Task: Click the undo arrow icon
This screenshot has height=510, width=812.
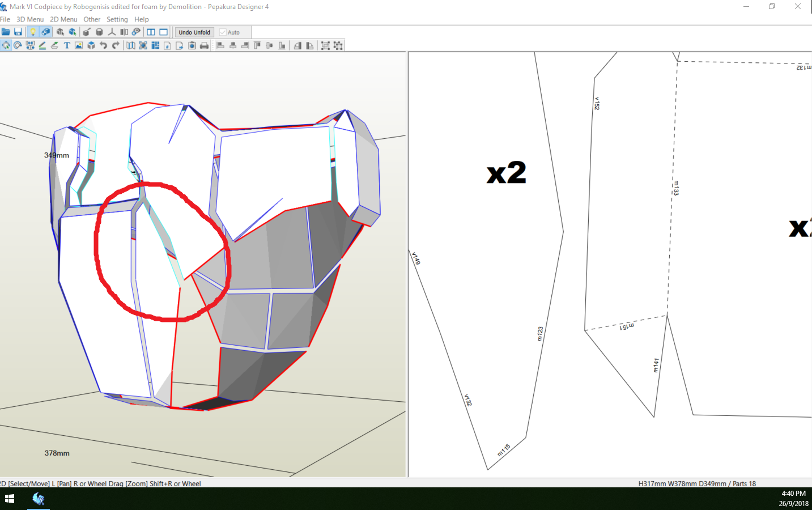Action: [104, 45]
